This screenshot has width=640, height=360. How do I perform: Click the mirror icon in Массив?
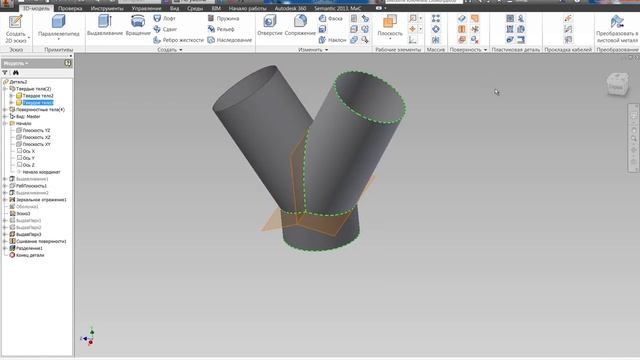pos(436,40)
